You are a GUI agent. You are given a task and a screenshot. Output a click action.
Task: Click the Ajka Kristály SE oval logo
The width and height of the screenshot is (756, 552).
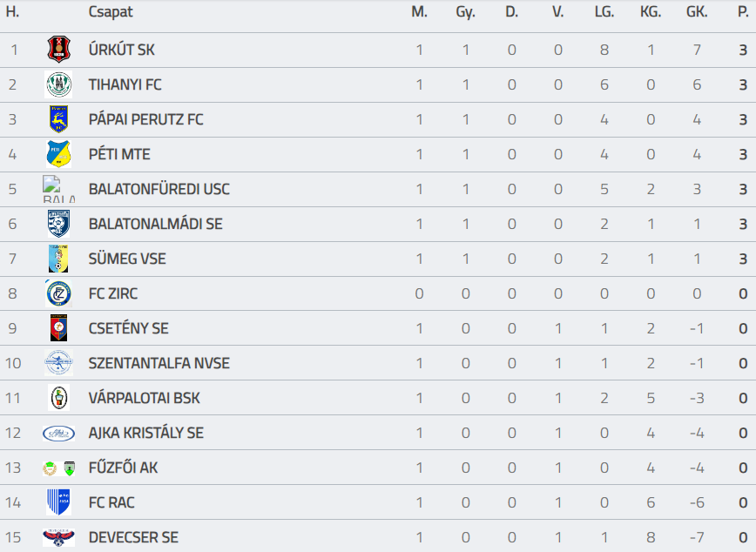59,433
